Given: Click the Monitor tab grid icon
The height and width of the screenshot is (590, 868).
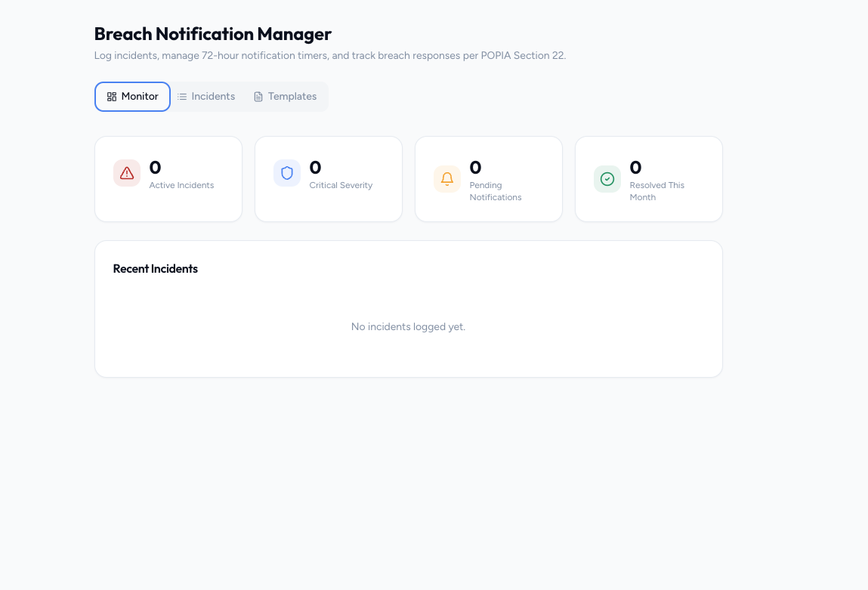Looking at the screenshot, I should [112, 97].
